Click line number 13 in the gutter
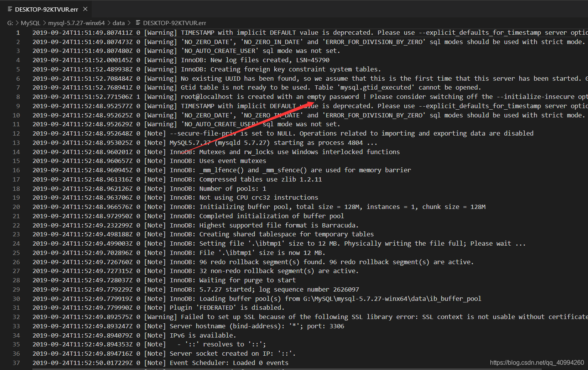 coord(16,143)
